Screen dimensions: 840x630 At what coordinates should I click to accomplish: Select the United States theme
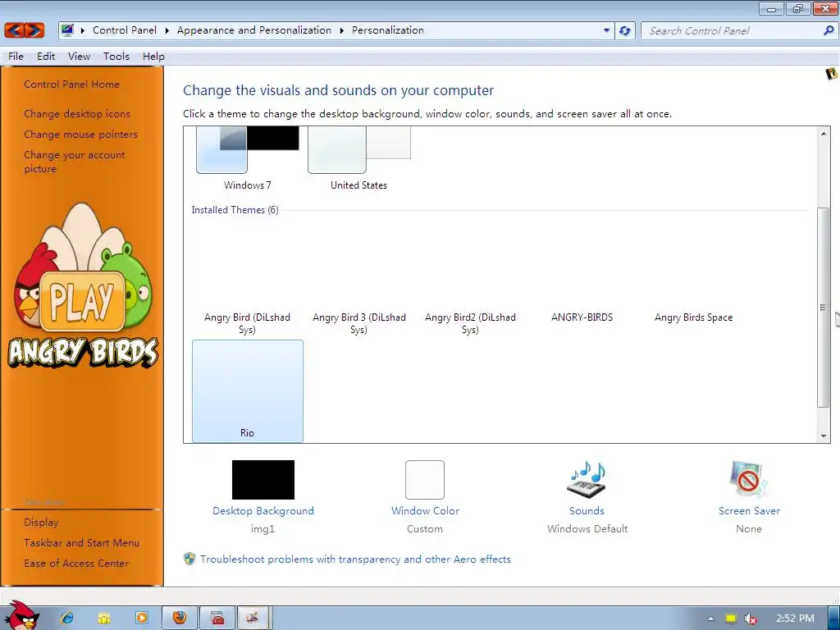point(359,158)
